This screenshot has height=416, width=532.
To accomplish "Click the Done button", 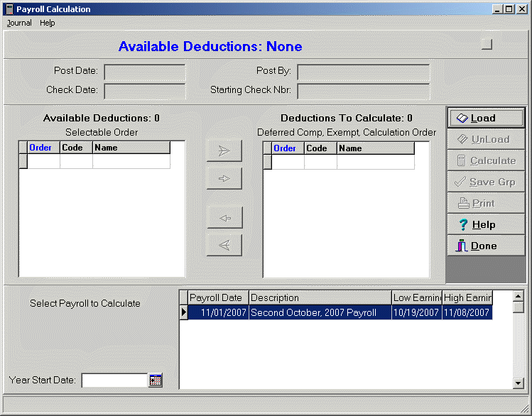I will (x=486, y=246).
